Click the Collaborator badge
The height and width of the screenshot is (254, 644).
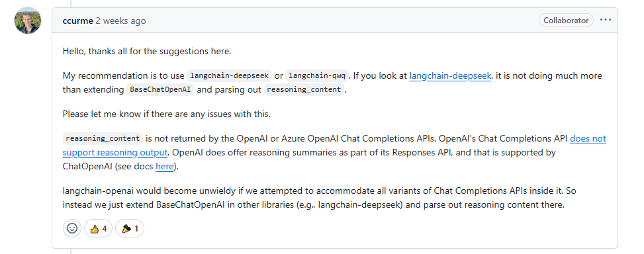point(566,20)
